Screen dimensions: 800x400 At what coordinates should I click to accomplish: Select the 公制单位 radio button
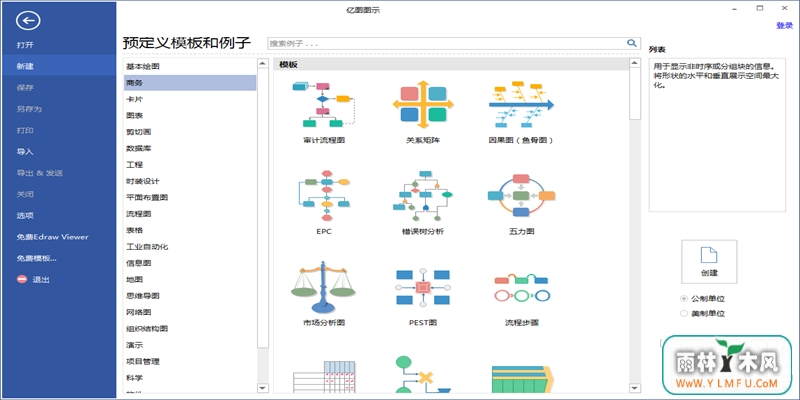click(x=684, y=298)
